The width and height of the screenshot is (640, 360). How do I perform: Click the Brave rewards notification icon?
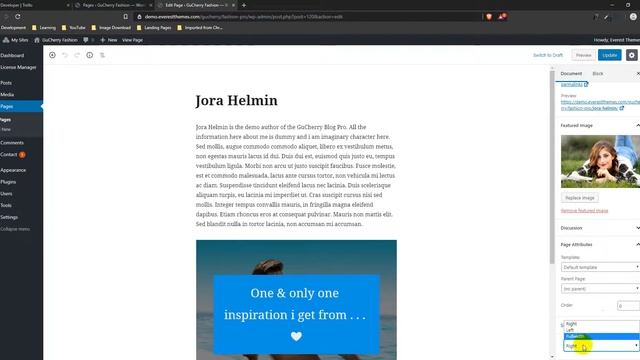[502, 17]
